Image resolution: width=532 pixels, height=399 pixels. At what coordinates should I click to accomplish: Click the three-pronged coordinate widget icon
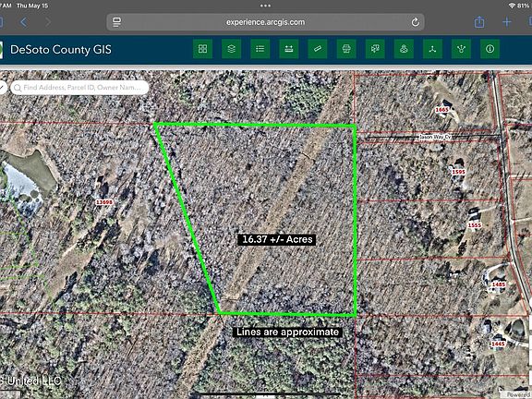pos(432,49)
